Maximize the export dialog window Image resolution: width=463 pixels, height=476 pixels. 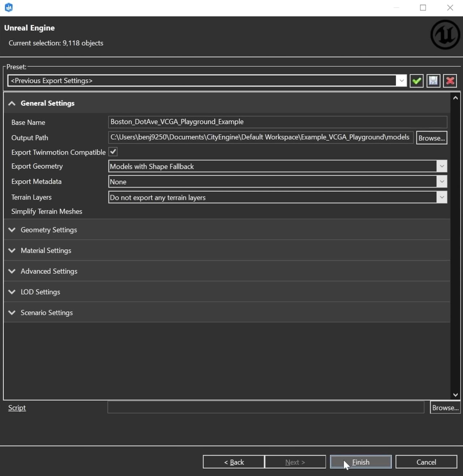pyautogui.click(x=423, y=8)
